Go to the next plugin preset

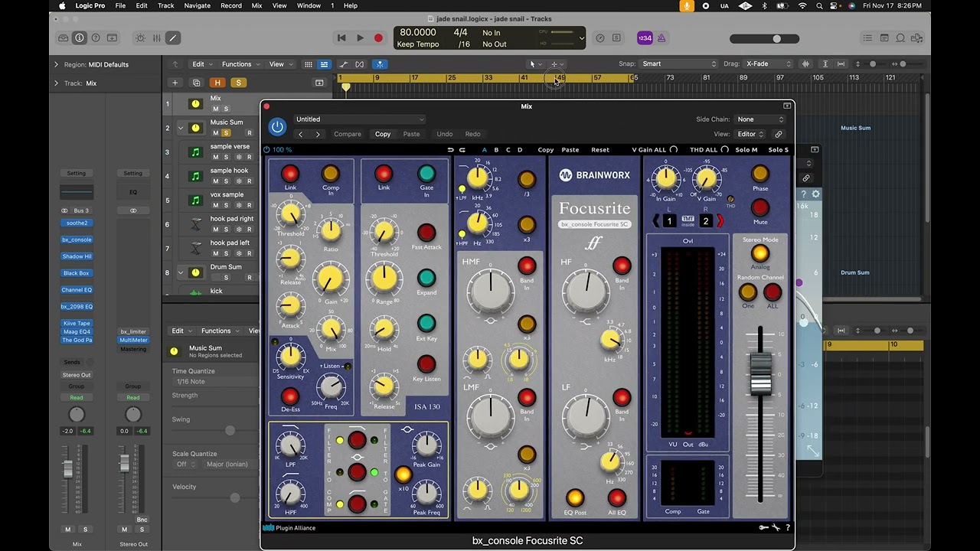(x=318, y=134)
